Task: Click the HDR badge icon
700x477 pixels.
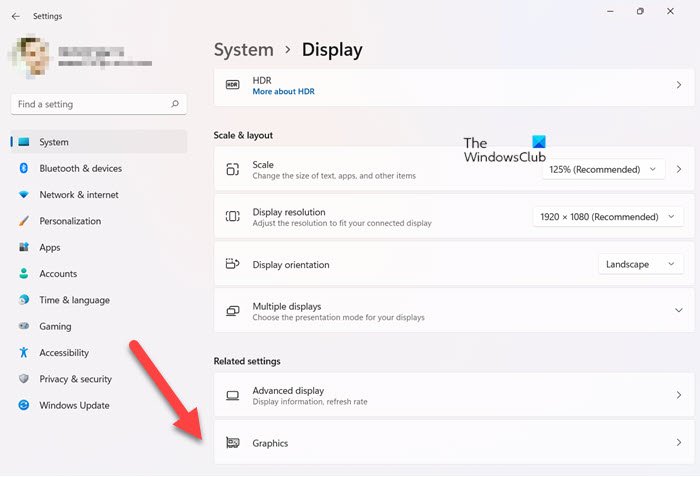Action: click(233, 85)
